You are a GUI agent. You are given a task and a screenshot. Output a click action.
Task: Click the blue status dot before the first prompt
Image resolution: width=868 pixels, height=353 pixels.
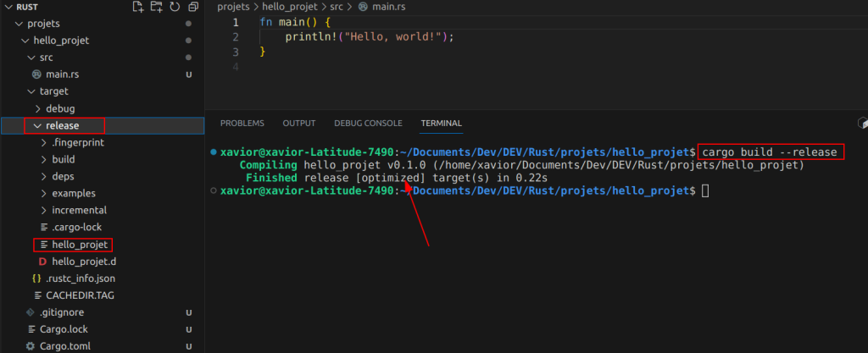click(214, 152)
